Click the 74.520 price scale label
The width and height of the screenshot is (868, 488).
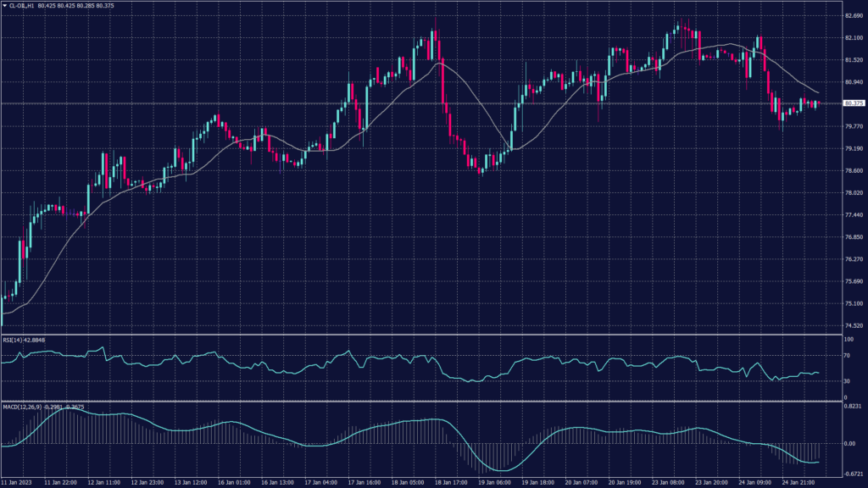[853, 325]
